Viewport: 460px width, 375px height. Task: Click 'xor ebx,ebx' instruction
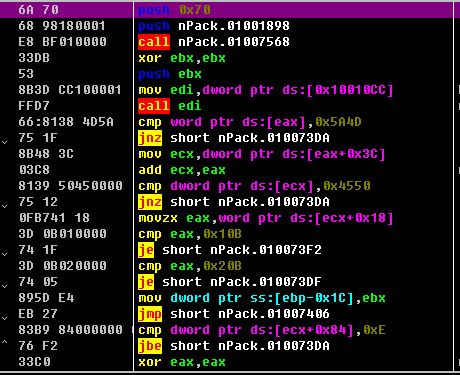tap(182, 58)
